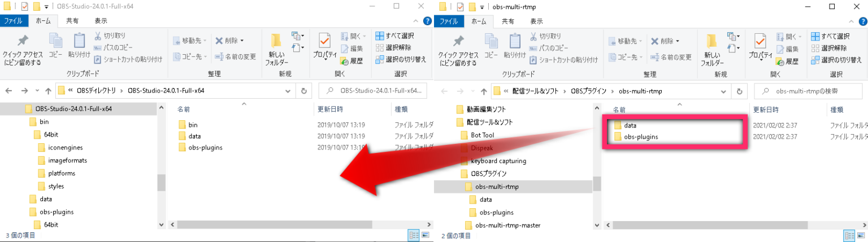Click search box in OBS-Studio window

tap(373, 90)
